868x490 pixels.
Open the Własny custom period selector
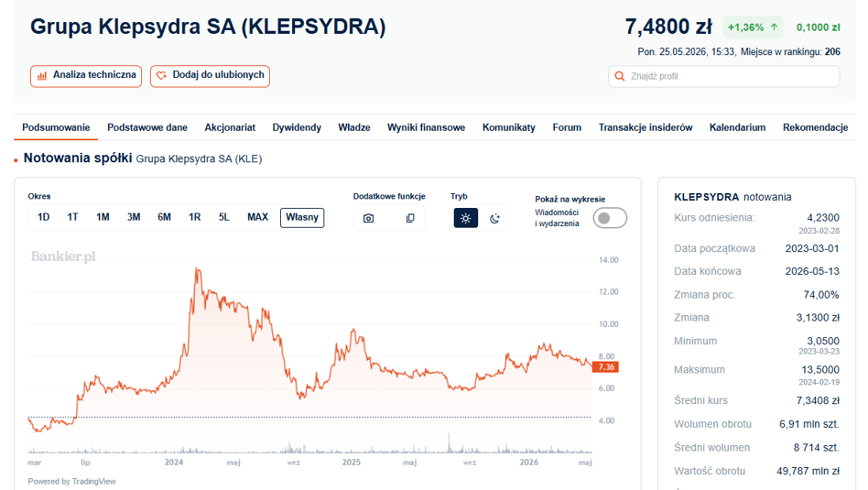coord(302,218)
